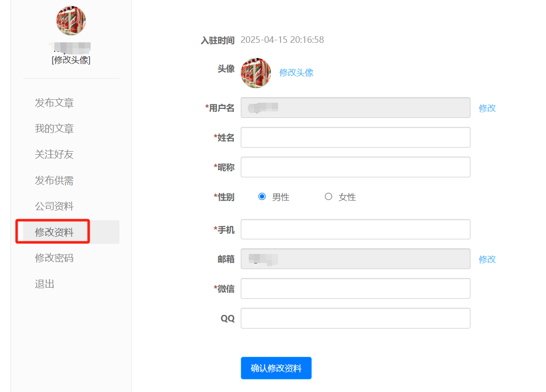Click into the 手机 input field
Viewport: 546px width, 392px height.
click(x=355, y=229)
